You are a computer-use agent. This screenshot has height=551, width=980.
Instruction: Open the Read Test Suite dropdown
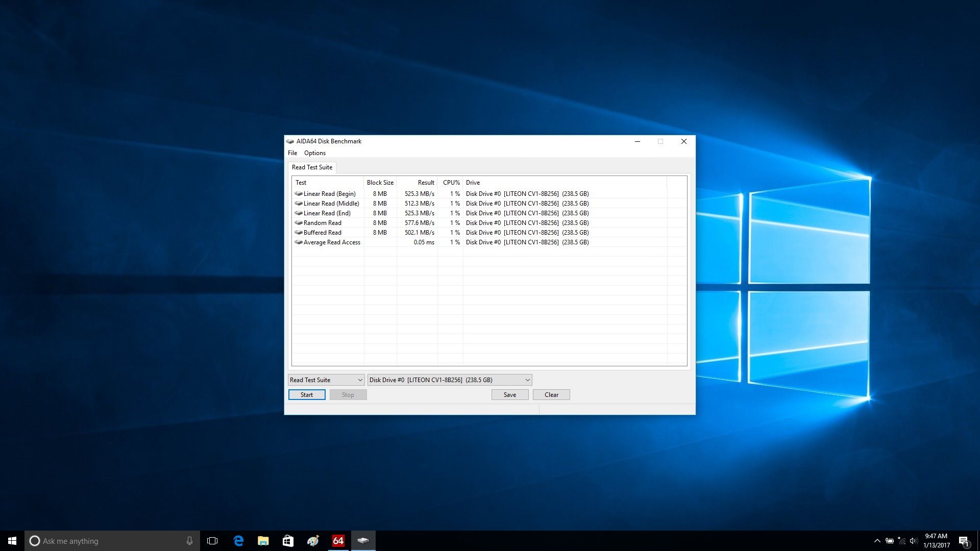pyautogui.click(x=326, y=380)
